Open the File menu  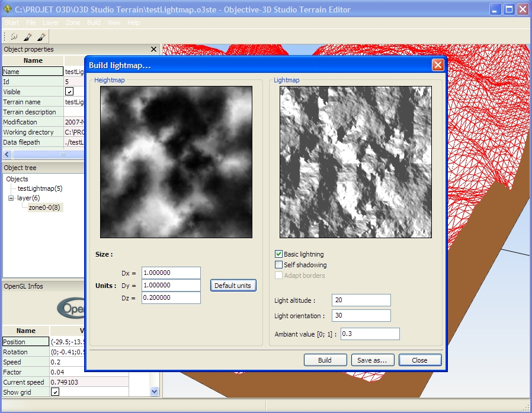31,23
